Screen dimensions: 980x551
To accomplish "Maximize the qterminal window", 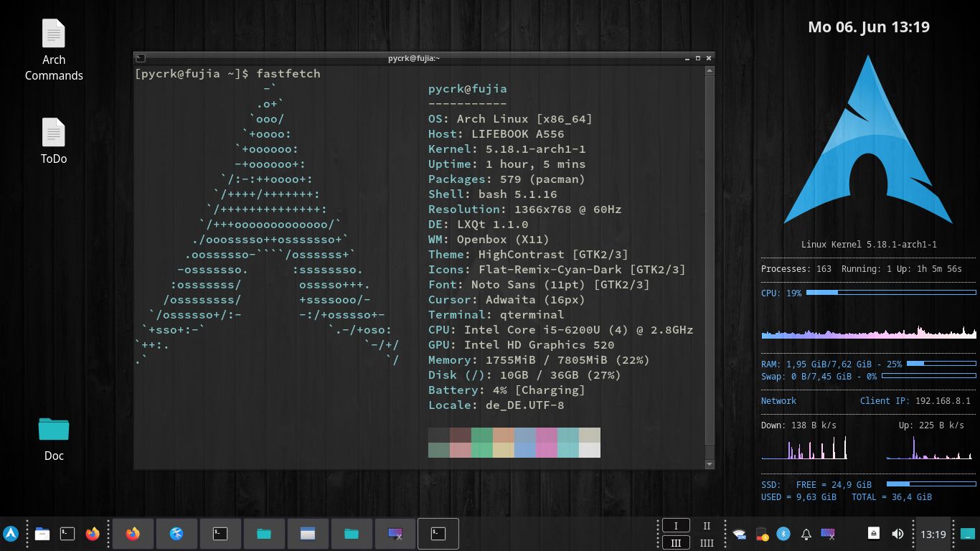I will 697,58.
